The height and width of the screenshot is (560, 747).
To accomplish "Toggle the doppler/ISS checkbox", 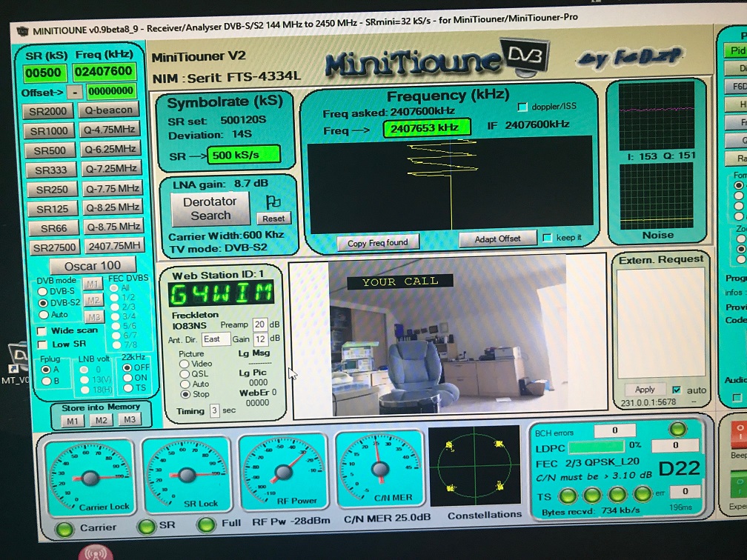I will (x=522, y=107).
